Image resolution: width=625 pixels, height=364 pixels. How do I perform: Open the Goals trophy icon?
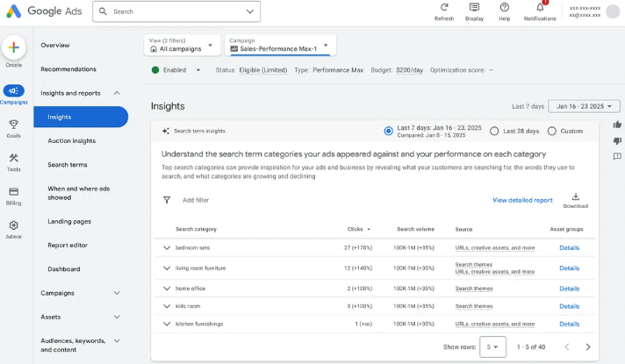tap(13, 125)
